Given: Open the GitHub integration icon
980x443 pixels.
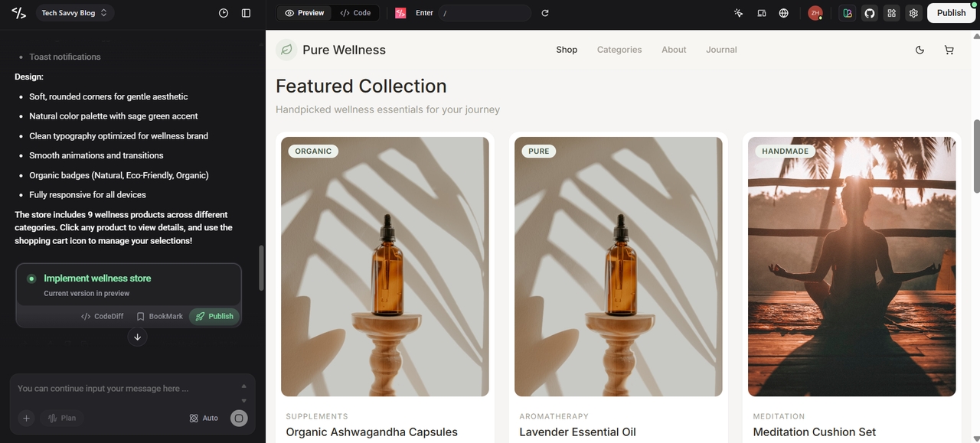Looking at the screenshot, I should [x=869, y=13].
